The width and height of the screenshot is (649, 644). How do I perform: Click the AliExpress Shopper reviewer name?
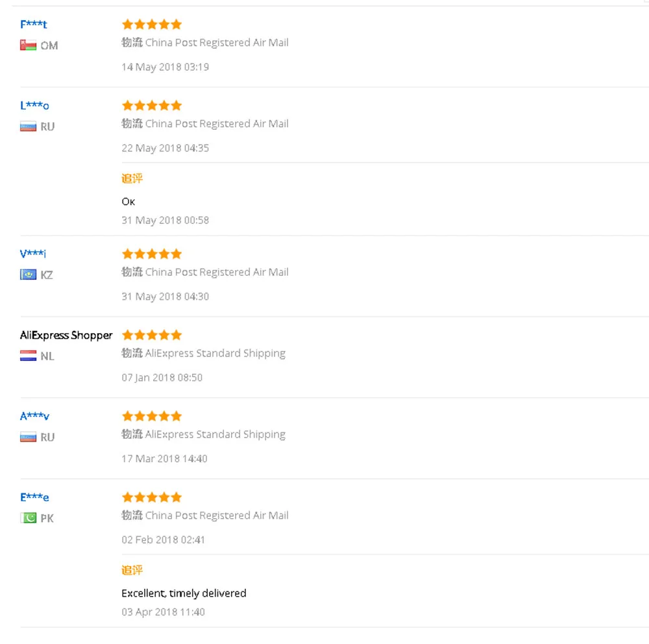pyautogui.click(x=66, y=335)
